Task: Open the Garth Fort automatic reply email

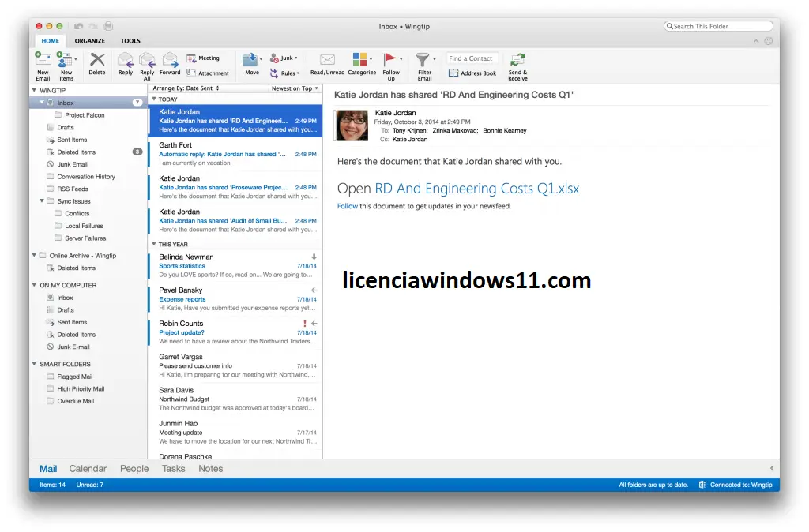Action: (x=235, y=154)
